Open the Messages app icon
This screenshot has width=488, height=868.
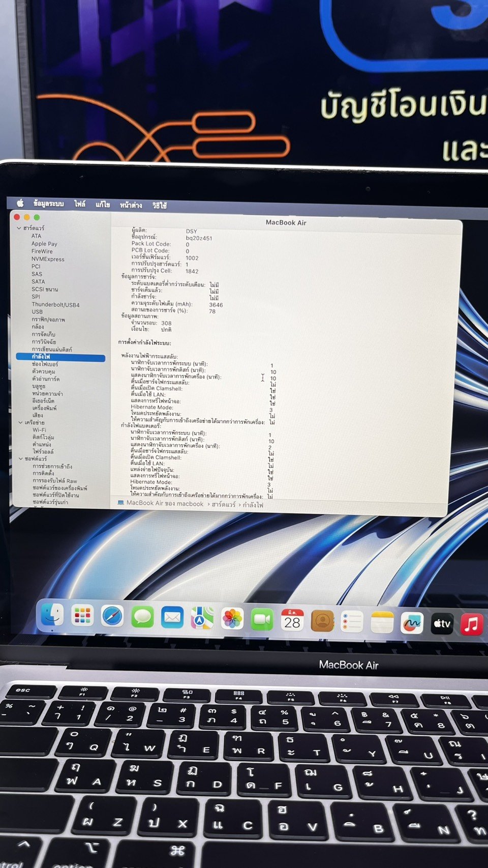pyautogui.click(x=142, y=617)
